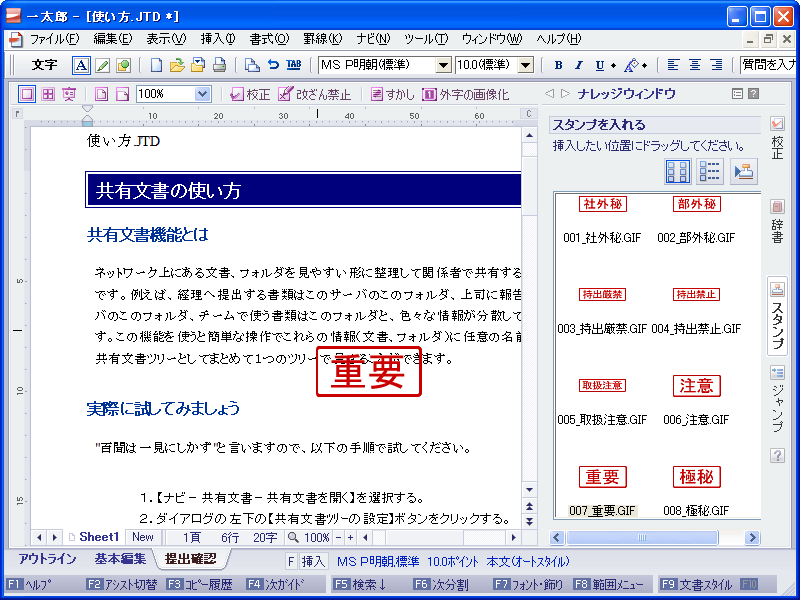Click the paste icon in toolbar
Viewport: 800px width, 600px height.
click(x=252, y=65)
